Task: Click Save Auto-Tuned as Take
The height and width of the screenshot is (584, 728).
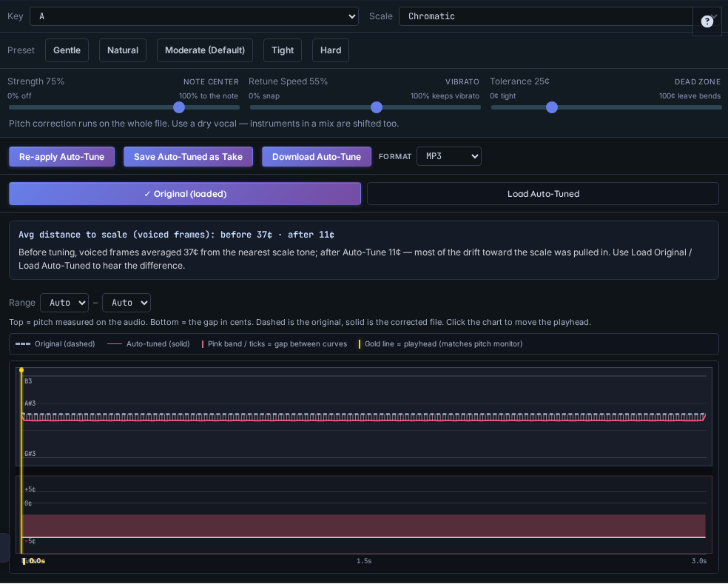Action: [x=188, y=157]
